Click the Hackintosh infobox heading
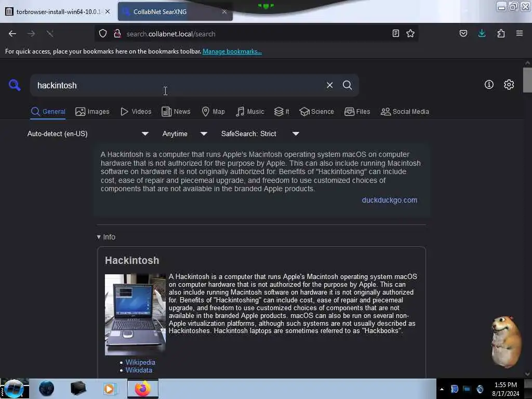The image size is (532, 399). coord(132,260)
